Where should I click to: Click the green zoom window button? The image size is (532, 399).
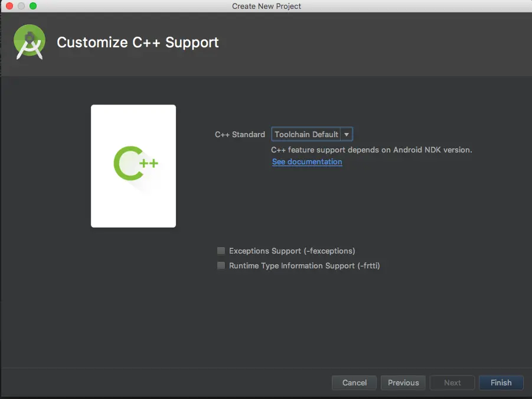click(x=33, y=6)
